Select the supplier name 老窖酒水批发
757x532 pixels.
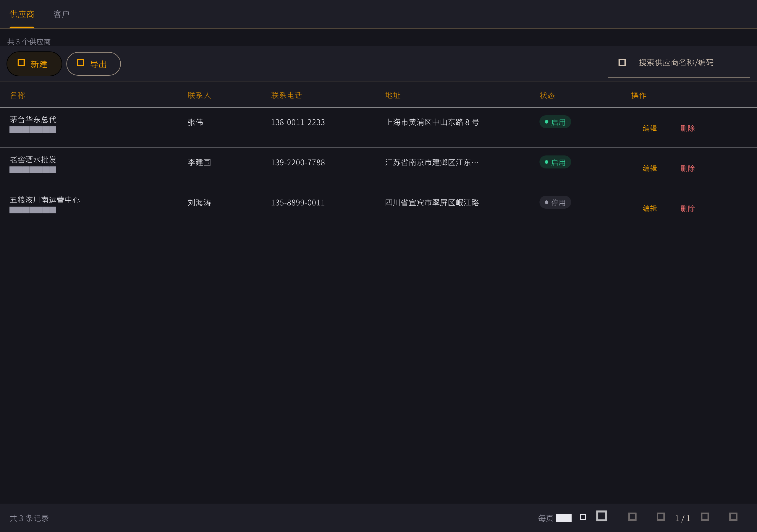[33, 160]
